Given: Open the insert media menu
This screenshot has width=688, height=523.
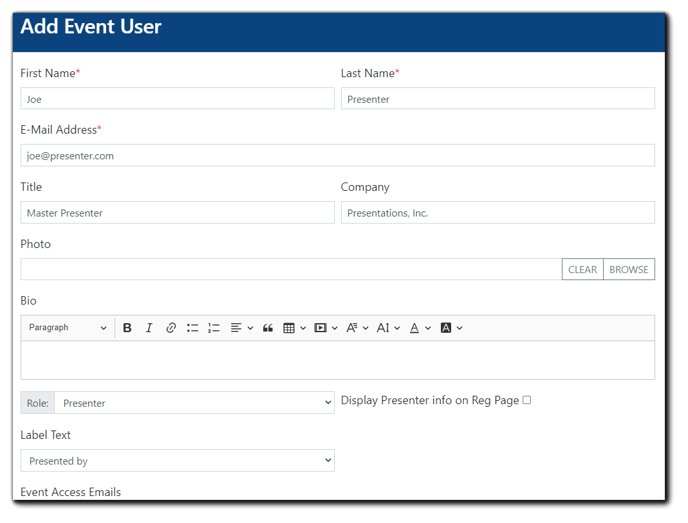Looking at the screenshot, I should [325, 328].
